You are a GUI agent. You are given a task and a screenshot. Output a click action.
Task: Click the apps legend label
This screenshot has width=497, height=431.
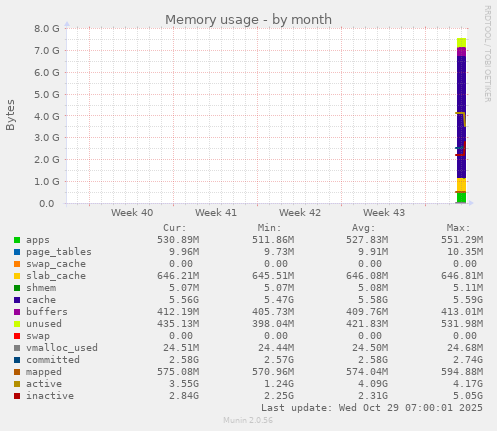(x=38, y=240)
